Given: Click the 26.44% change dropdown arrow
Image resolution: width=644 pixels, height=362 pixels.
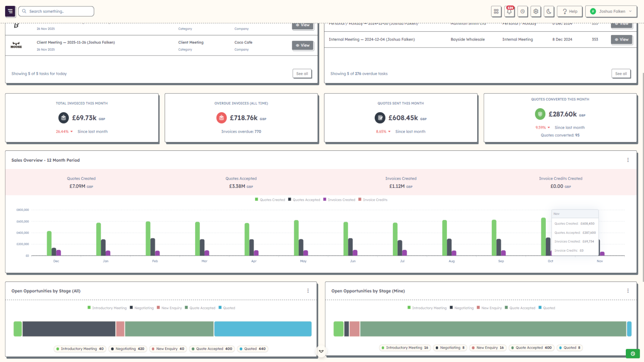Looking at the screenshot, I should (71, 132).
